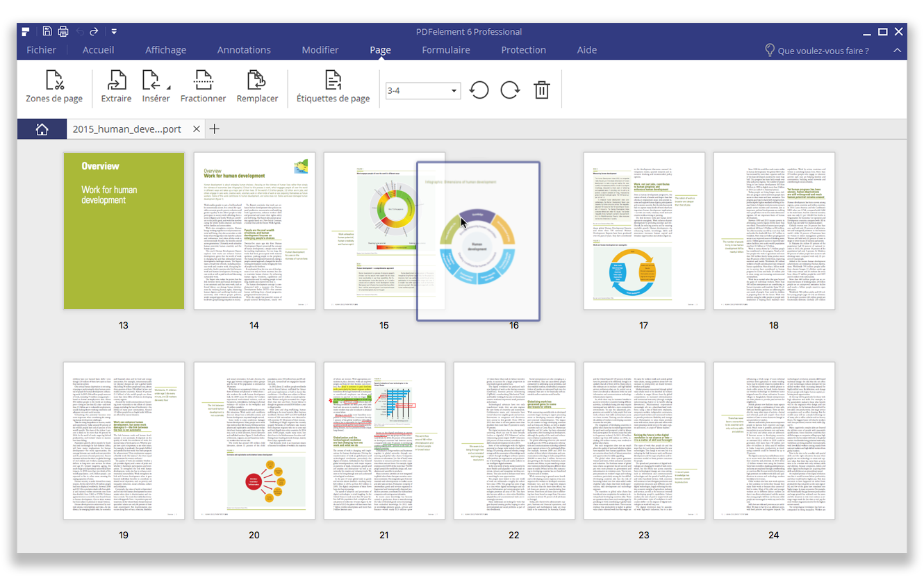Rotate pages counterclockwise
The image size is (924, 580).
click(x=479, y=90)
